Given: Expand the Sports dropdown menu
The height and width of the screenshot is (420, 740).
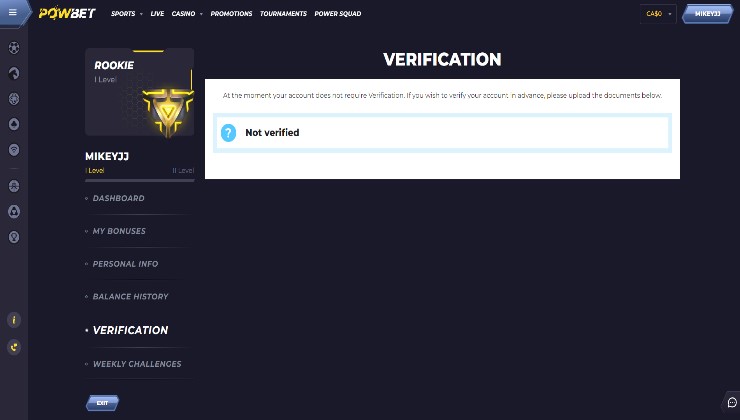Looking at the screenshot, I should coord(127,14).
